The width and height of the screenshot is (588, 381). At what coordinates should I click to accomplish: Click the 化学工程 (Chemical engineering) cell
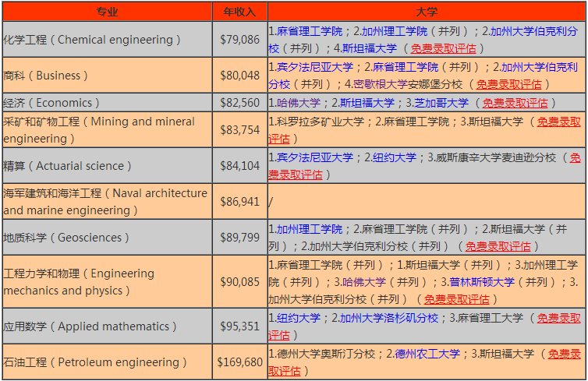click(108, 39)
